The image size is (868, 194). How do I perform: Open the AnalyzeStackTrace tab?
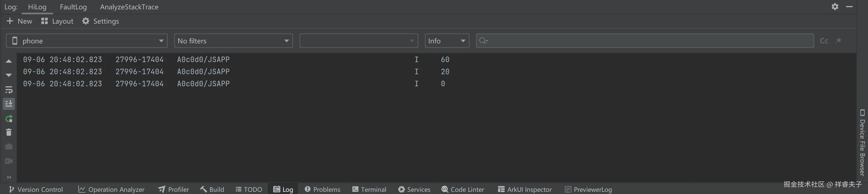pyautogui.click(x=129, y=7)
